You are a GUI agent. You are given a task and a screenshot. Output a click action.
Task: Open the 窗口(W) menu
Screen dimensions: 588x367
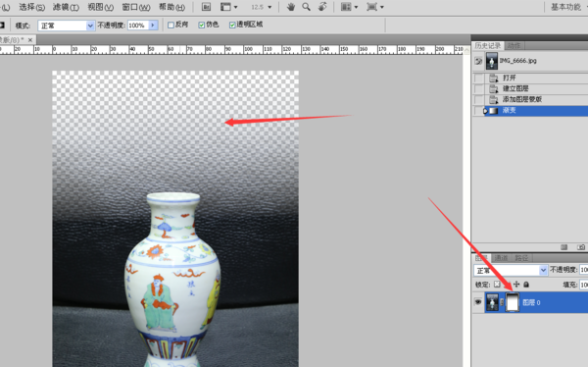pos(136,7)
